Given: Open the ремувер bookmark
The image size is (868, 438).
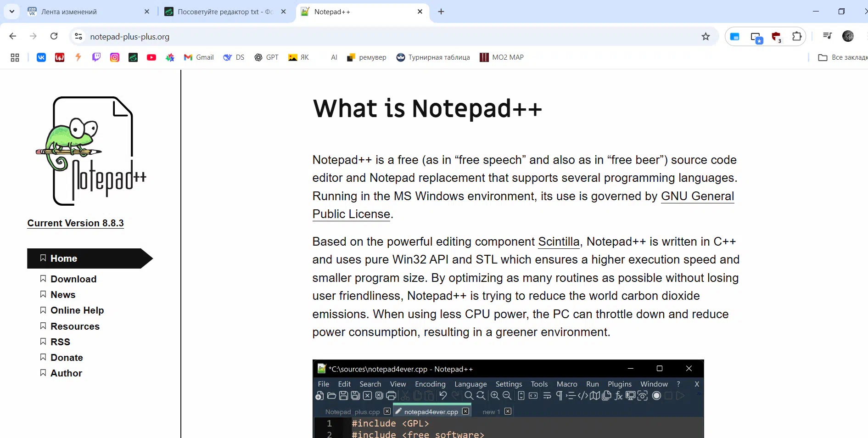Looking at the screenshot, I should pyautogui.click(x=366, y=57).
